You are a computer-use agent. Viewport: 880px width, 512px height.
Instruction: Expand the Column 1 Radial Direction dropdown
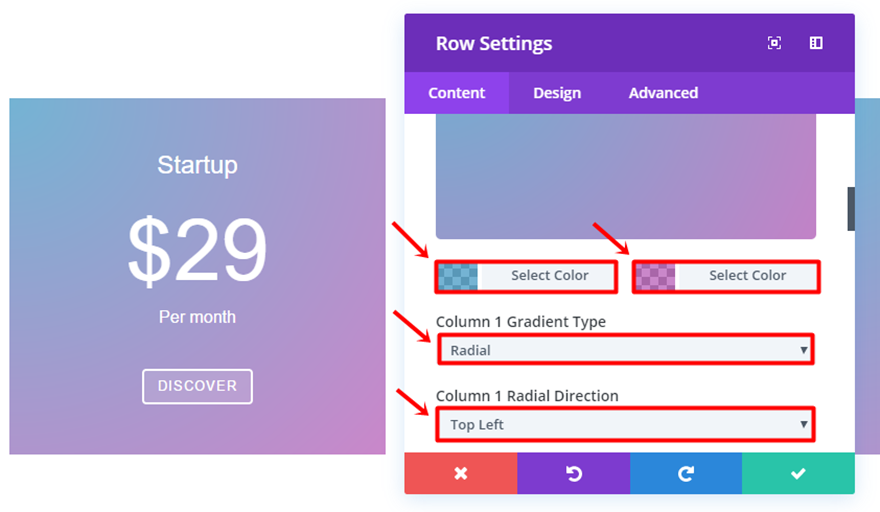(x=625, y=424)
